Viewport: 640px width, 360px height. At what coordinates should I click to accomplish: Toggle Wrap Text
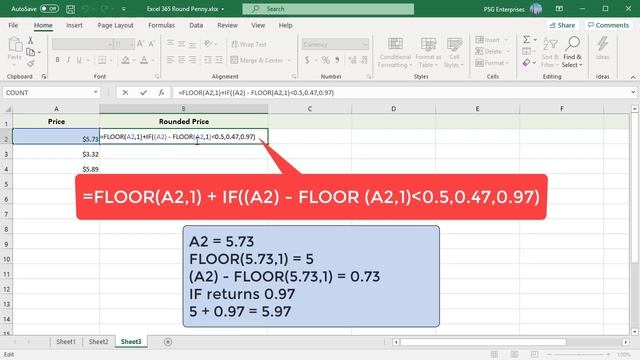click(x=249, y=44)
